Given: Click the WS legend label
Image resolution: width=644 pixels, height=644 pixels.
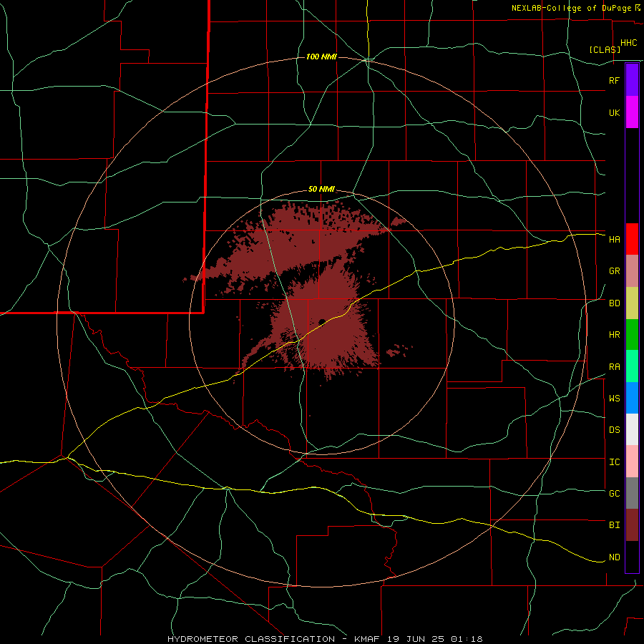Looking at the screenshot, I should (x=614, y=398).
